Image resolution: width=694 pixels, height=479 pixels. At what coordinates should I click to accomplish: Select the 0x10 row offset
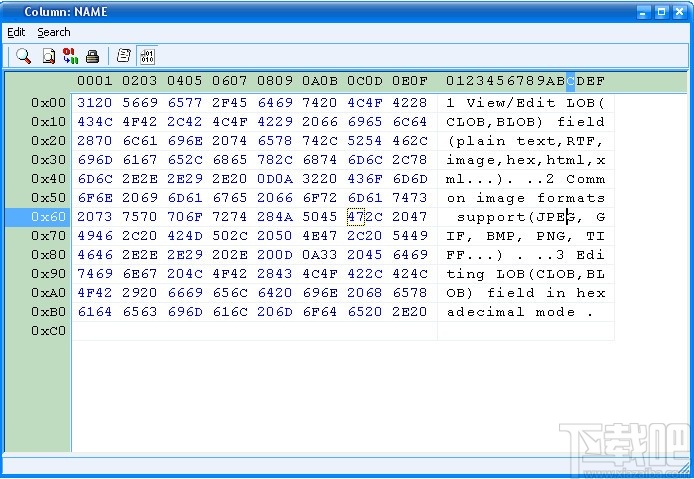pos(48,122)
